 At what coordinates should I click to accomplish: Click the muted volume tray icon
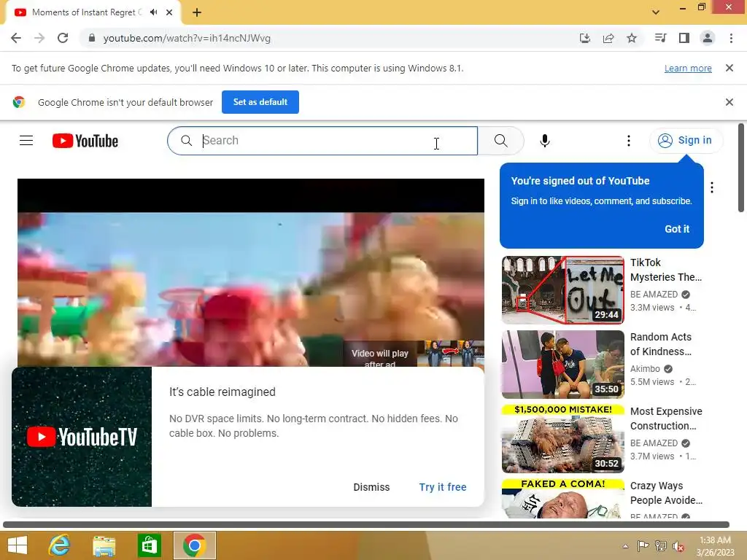pyautogui.click(x=678, y=546)
